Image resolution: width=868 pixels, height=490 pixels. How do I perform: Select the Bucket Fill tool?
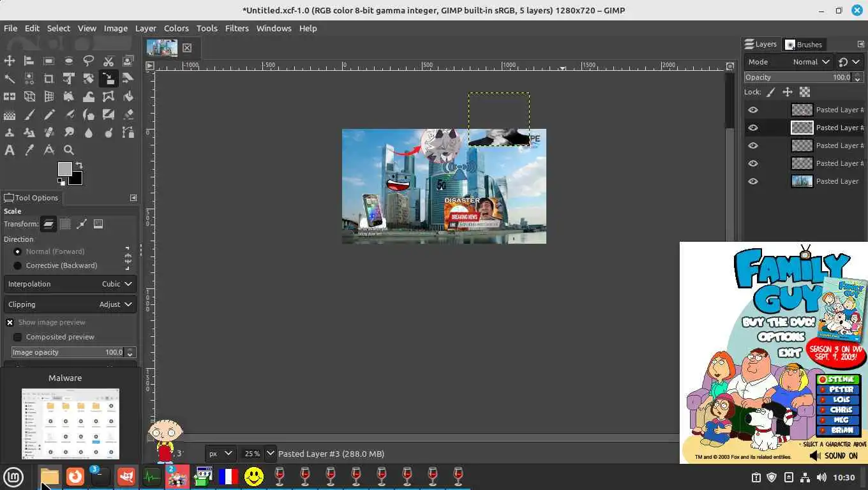click(128, 96)
